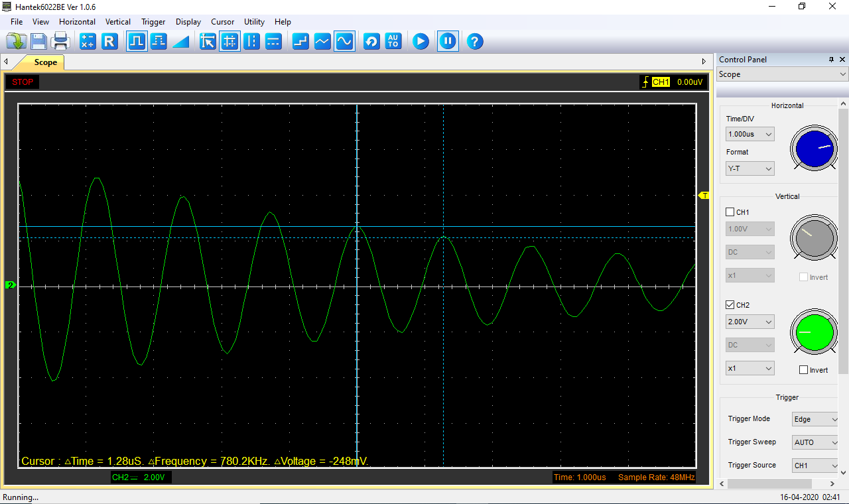This screenshot has height=504, width=849.
Task: Click the AUTO set toolbar icon
Action: pos(393,42)
